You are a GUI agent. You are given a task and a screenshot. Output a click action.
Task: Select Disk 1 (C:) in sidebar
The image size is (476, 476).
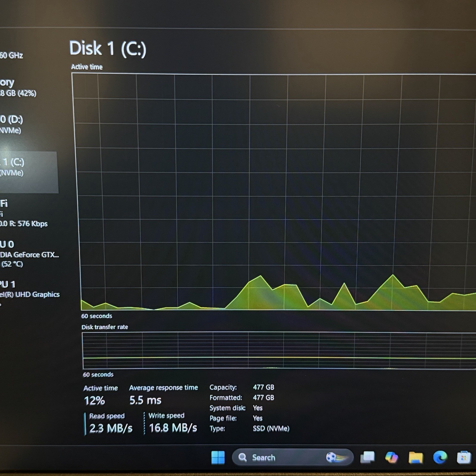click(x=29, y=172)
